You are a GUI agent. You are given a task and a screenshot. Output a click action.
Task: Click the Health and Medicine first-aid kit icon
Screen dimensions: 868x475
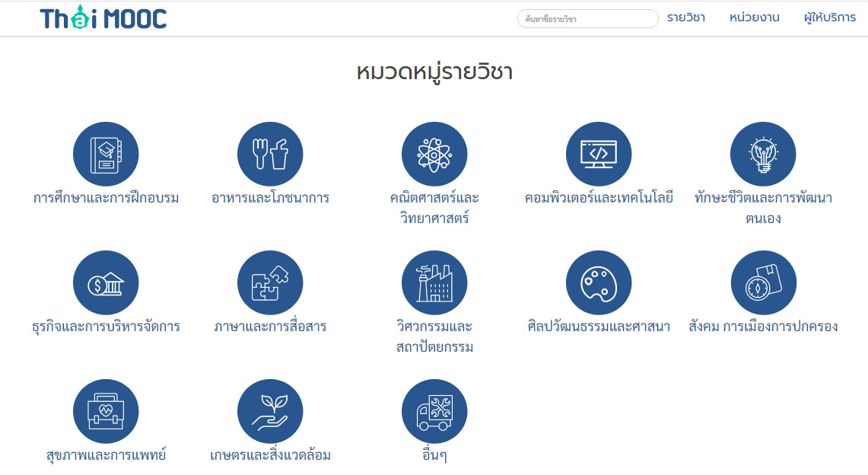pyautogui.click(x=106, y=412)
